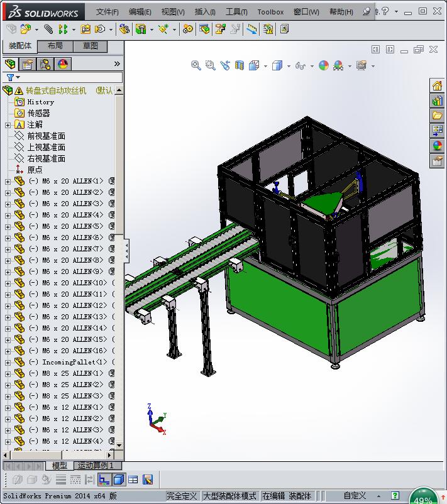
Task: Click the 自定义 units status button
Action: (355, 495)
